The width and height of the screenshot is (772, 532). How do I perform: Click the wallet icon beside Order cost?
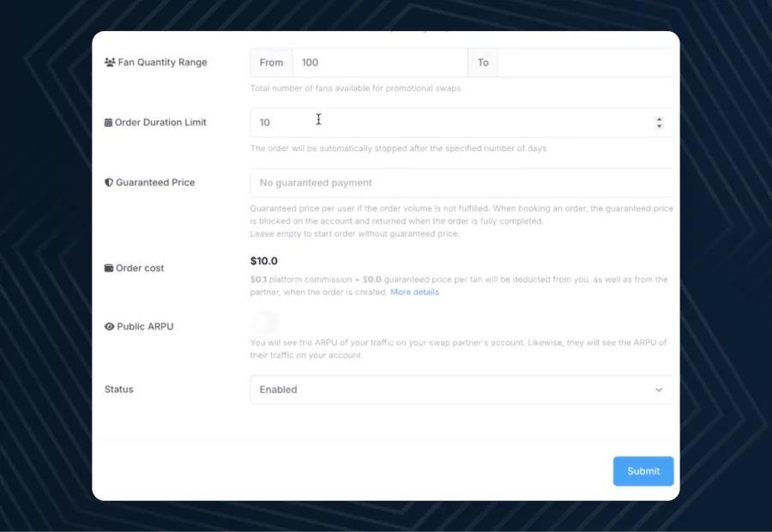point(109,269)
